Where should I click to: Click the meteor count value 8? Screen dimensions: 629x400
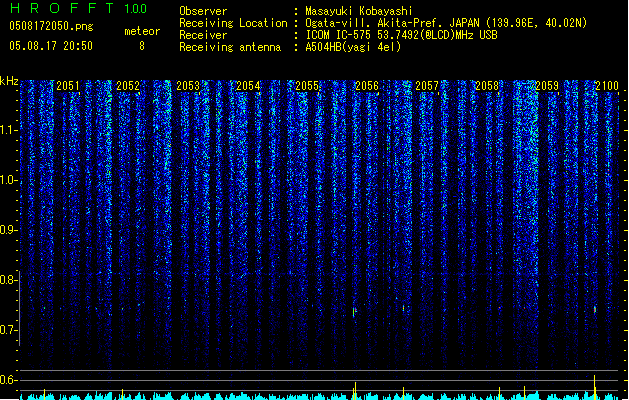(142, 46)
